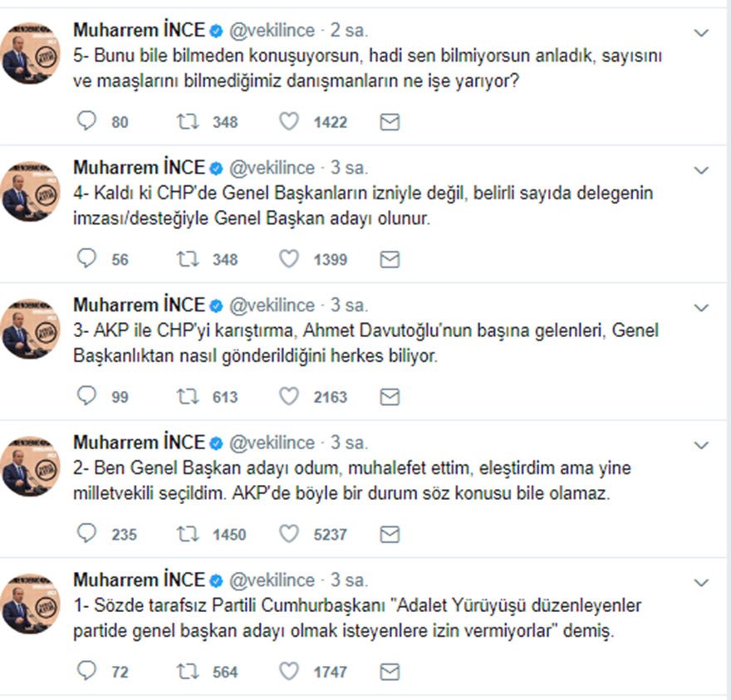Click the @vekilince handle on tweet "2- Ben Genel"

(272, 443)
